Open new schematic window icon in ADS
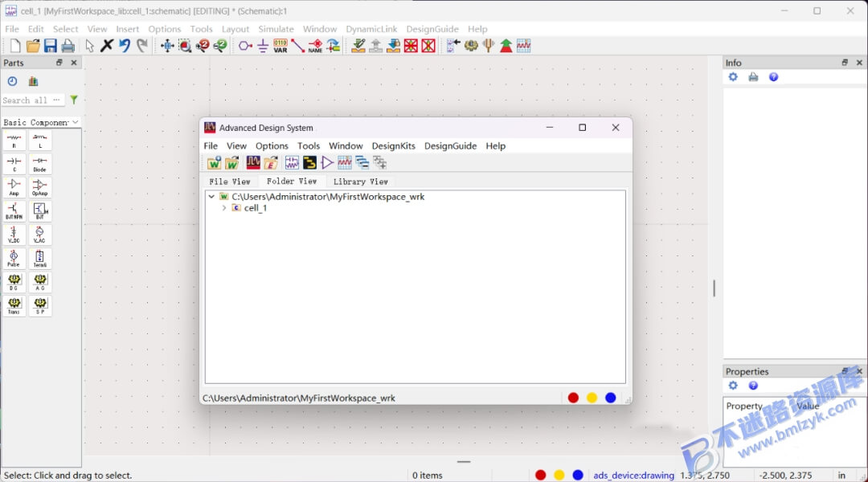 pyautogui.click(x=292, y=163)
